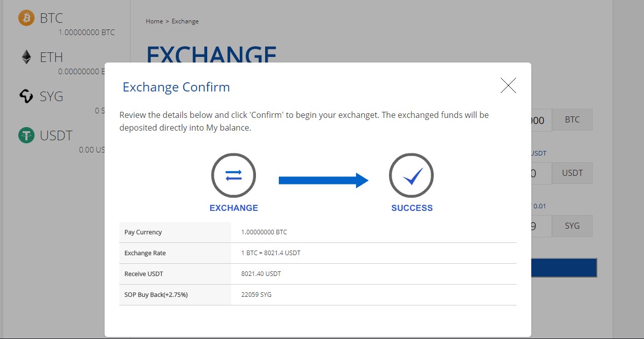This screenshot has height=339, width=644.
Task: Click the SYG amount input field
Action: point(540,226)
